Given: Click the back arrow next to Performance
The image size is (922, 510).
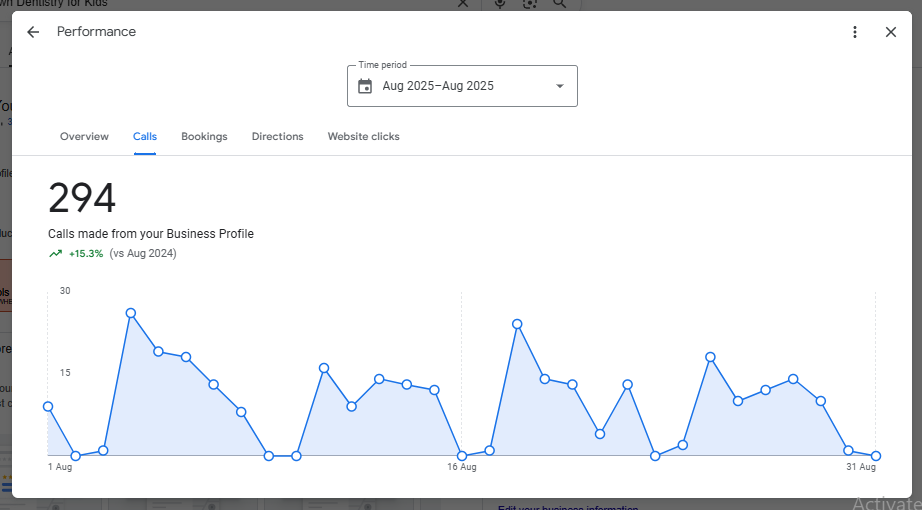Looking at the screenshot, I should 33,32.
